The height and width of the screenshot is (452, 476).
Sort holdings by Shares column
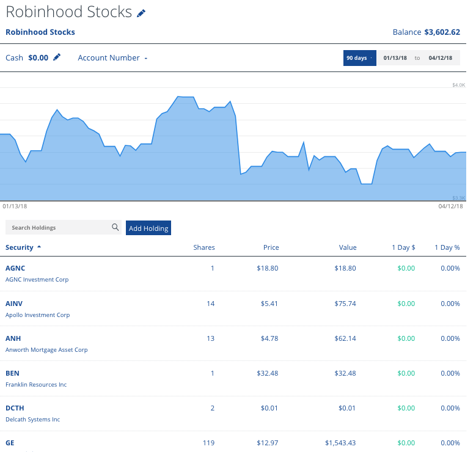(x=204, y=247)
